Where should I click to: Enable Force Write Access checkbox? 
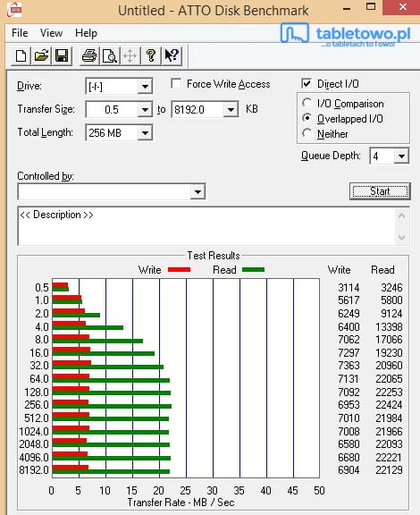176,83
